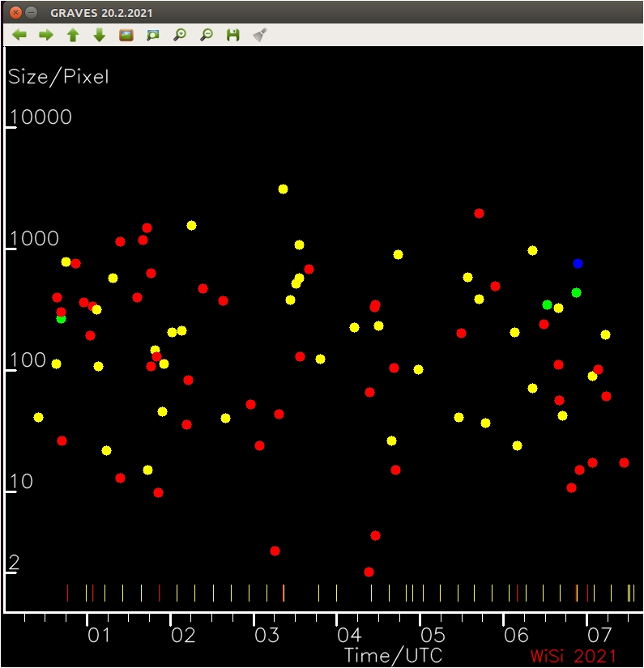This screenshot has width=644, height=668.
Task: Move the view down with the down arrow
Action: click(100, 35)
